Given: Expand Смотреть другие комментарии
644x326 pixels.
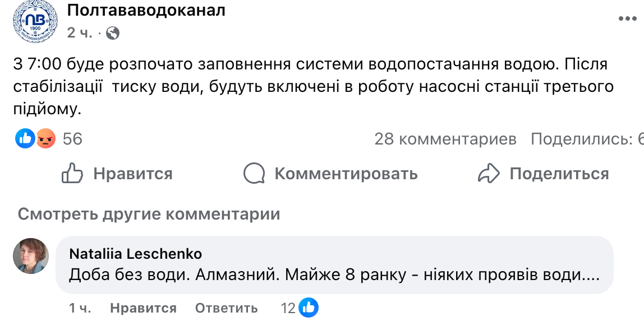Looking at the screenshot, I should (x=149, y=214).
